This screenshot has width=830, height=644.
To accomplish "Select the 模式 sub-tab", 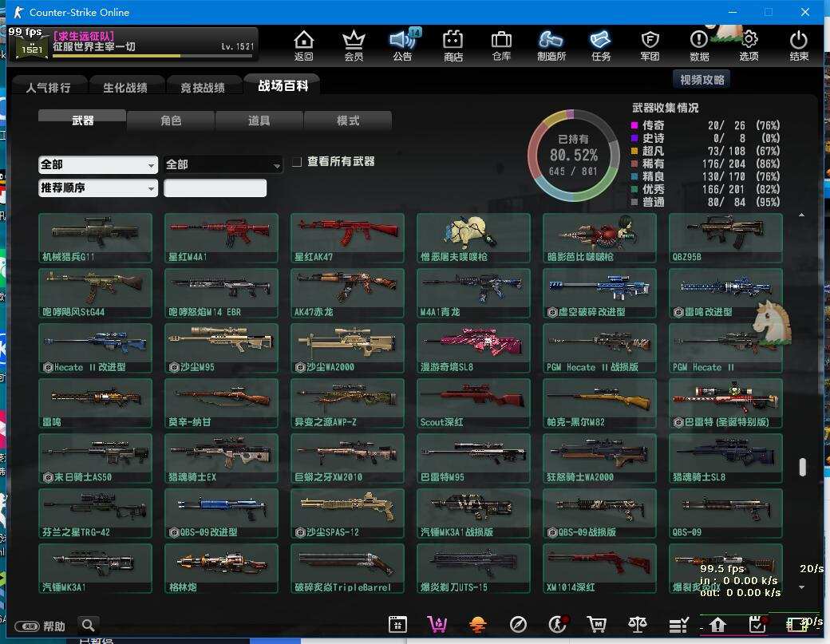I will point(348,121).
